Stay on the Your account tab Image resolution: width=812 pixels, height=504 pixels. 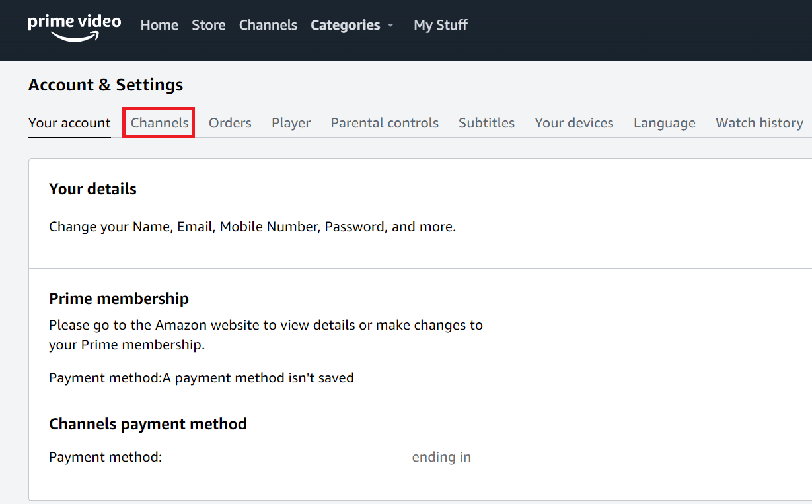click(69, 122)
